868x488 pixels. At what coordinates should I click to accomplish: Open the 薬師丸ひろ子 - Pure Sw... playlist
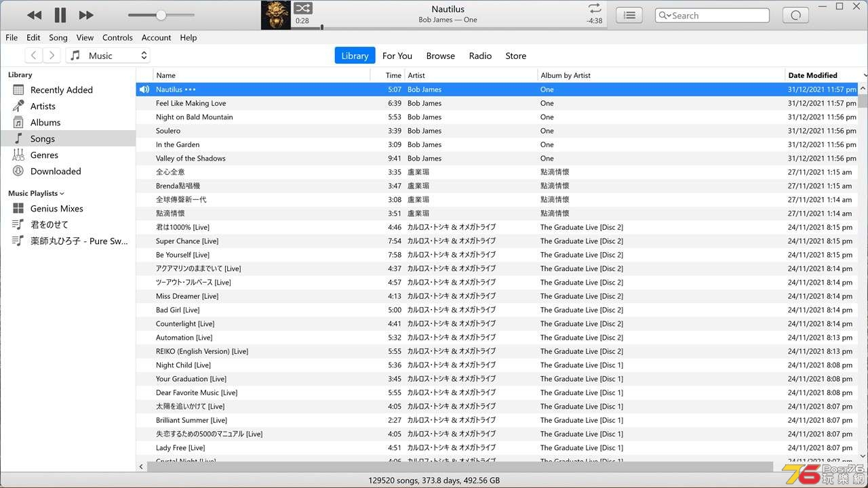68,241
